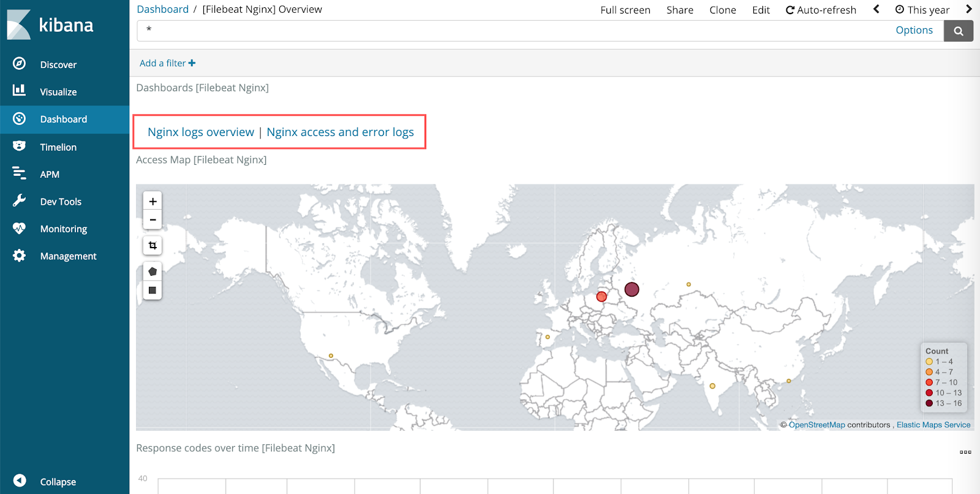Viewport: 980px width, 494px height.
Task: Open the Nginx access and error logs link
Action: coord(340,132)
